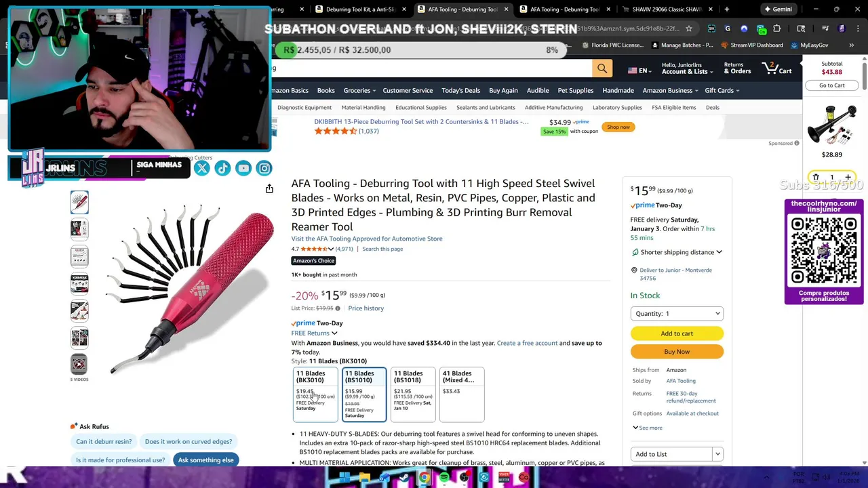The image size is (868, 488).
Task: Expand See more seller details
Action: click(648, 428)
